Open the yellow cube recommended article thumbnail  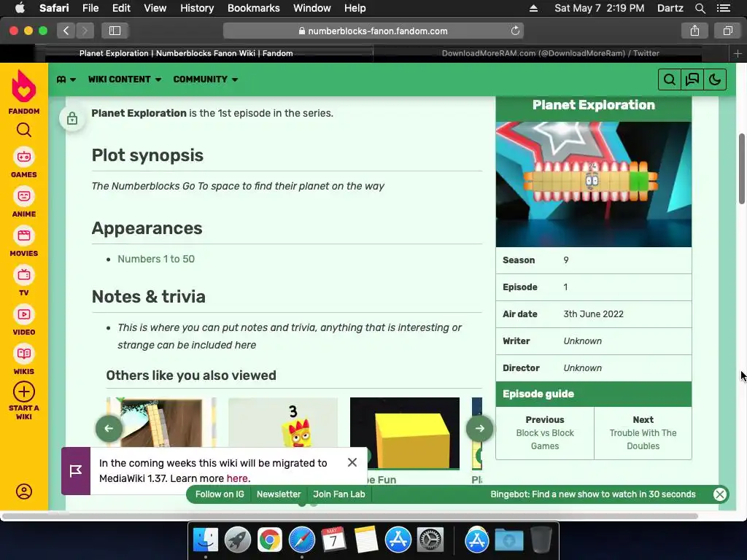point(405,433)
